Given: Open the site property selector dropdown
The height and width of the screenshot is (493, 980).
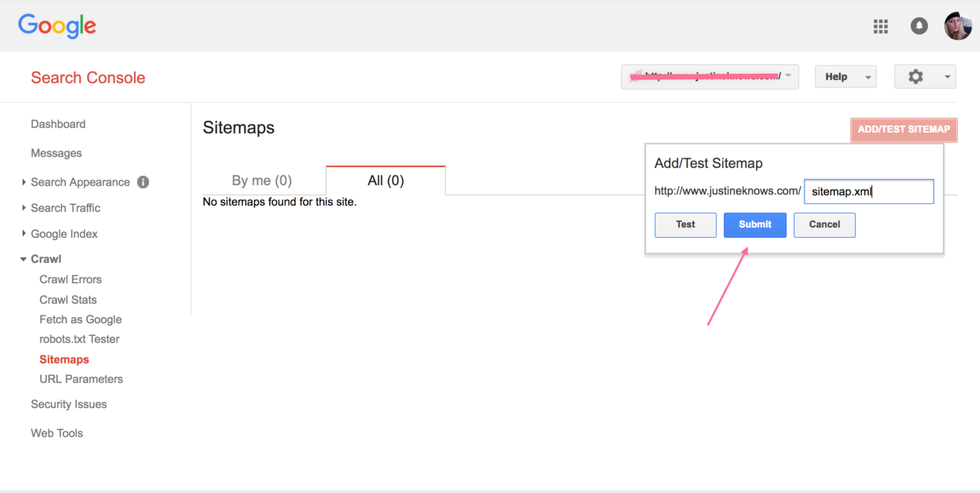Looking at the screenshot, I should tap(709, 77).
